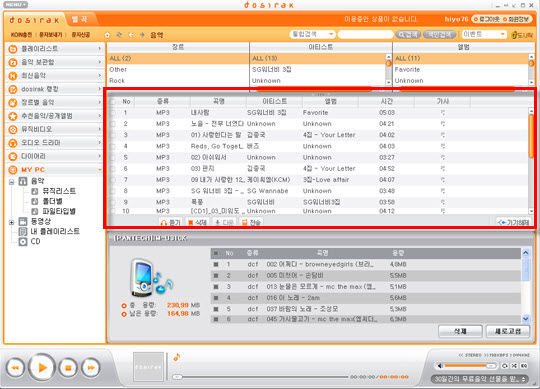Open the MENU dropdown at top left
The image size is (540, 389).
click(x=15, y=5)
